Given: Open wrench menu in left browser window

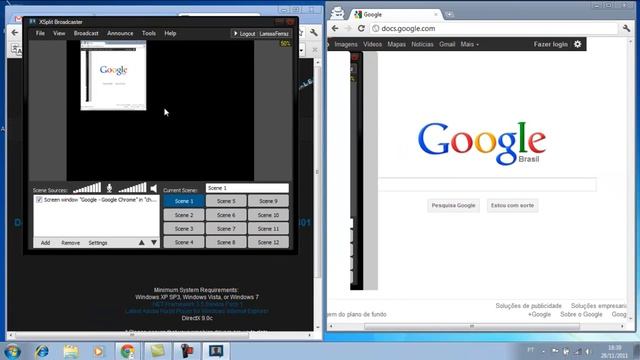Looking at the screenshot, I should click(313, 33).
